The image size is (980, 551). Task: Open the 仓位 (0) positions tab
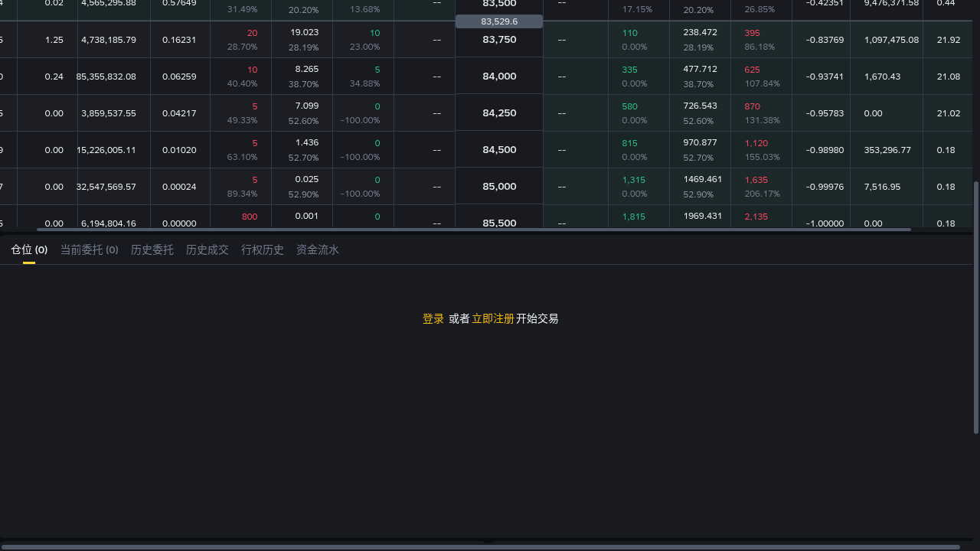(x=29, y=249)
